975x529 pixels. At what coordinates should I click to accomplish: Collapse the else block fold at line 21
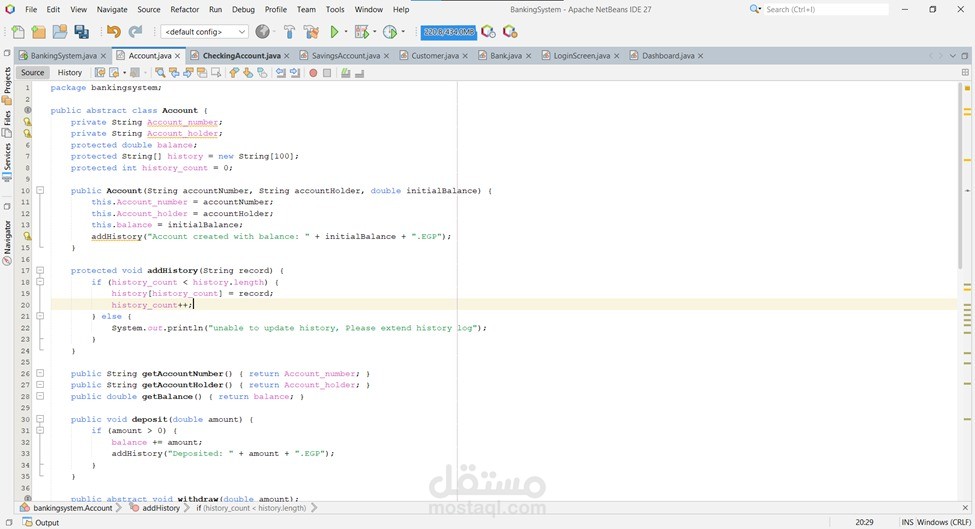click(40, 316)
